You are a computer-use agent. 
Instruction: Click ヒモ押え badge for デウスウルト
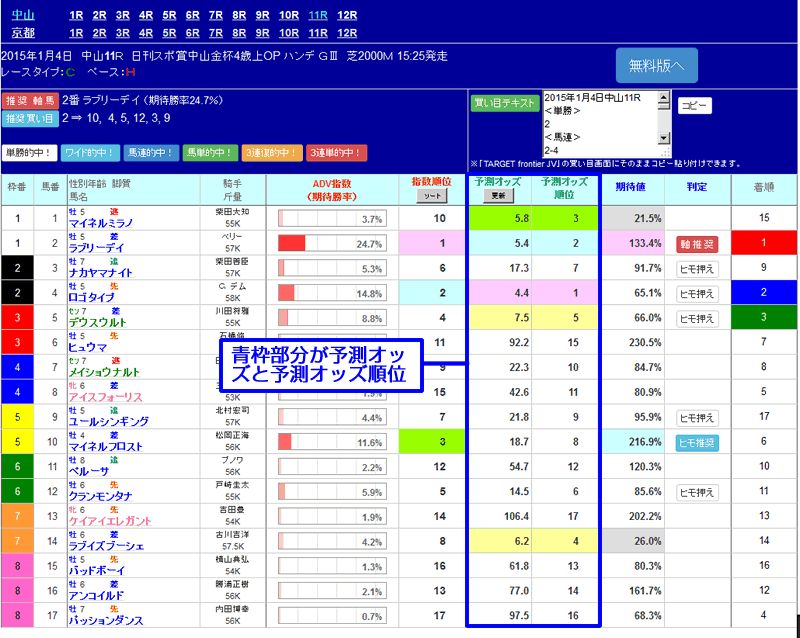(697, 318)
